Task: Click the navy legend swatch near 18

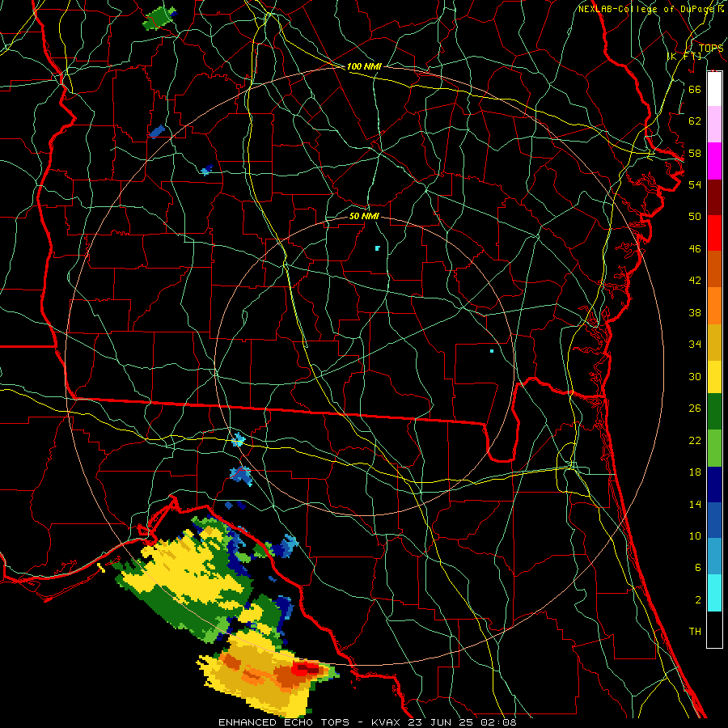Action: [x=714, y=485]
